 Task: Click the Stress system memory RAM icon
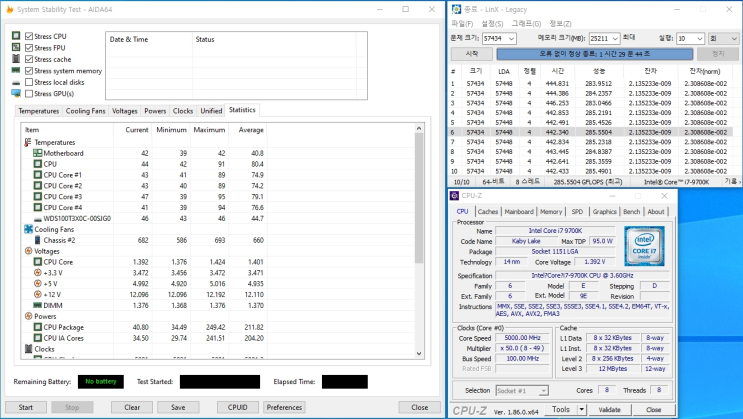point(16,70)
